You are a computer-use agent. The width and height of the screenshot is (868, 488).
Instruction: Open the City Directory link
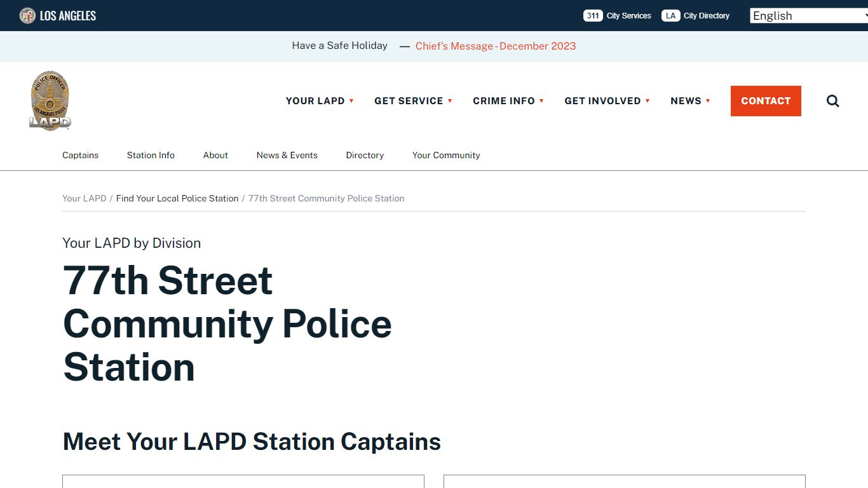pos(707,15)
